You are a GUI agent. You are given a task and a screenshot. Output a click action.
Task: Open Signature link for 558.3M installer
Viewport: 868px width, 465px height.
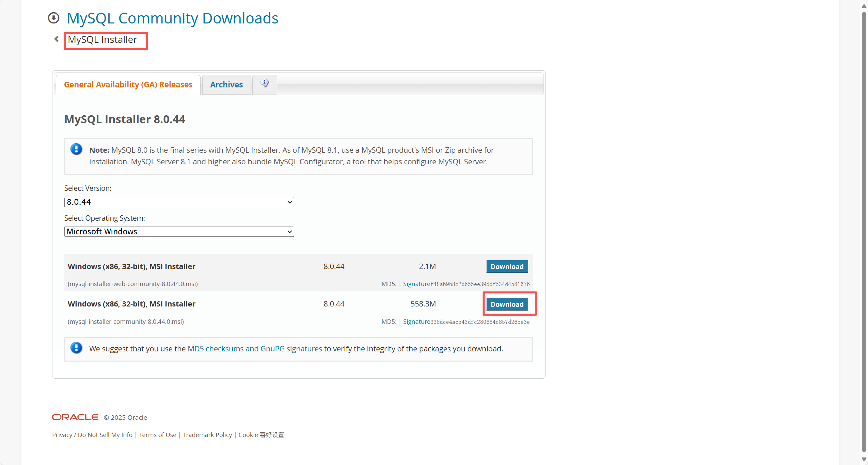tap(416, 322)
